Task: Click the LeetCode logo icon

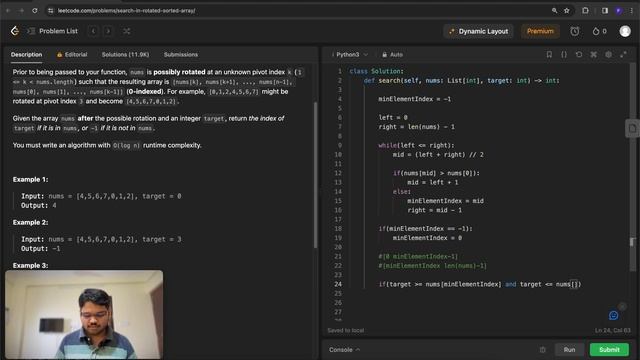Action: pyautogui.click(x=15, y=31)
